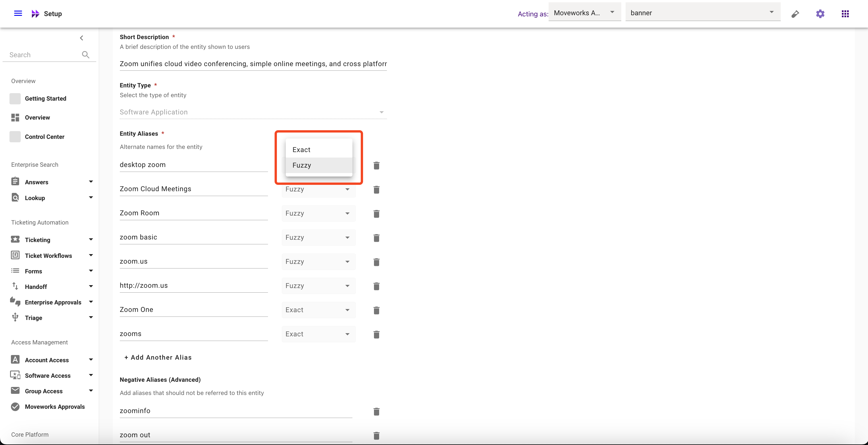Open Moveworks Approvals page

tap(55, 406)
